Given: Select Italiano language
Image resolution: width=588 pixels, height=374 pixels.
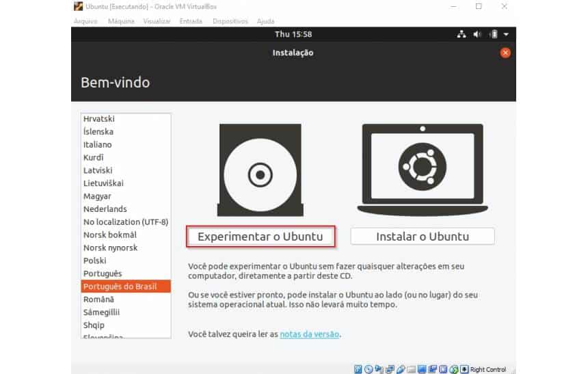Looking at the screenshot, I should point(126,144).
